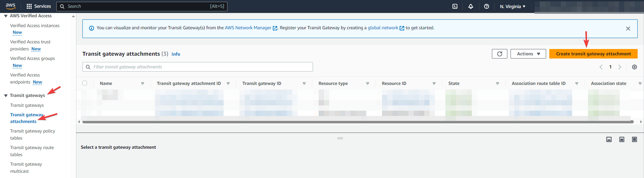Open the Info link beside heading
The width and height of the screenshot is (644, 178).
pos(176,54)
